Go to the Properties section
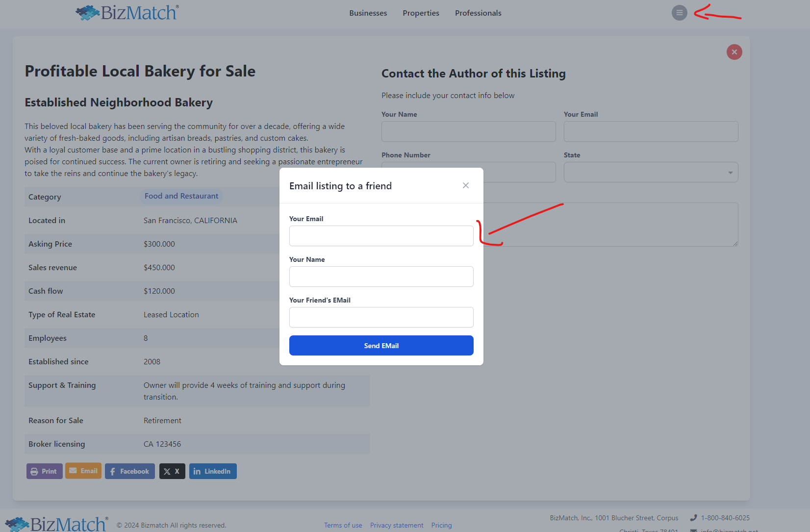Viewport: 810px width, 532px height. (x=421, y=13)
